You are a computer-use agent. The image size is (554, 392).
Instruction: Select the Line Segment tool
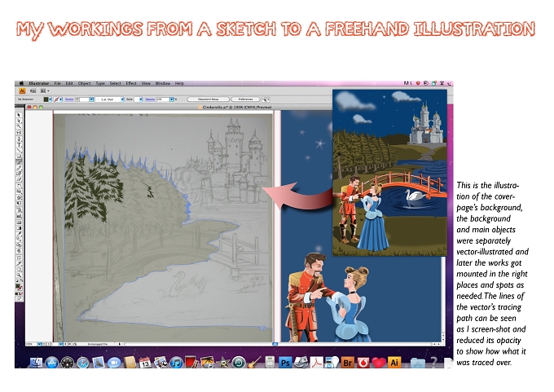[x=19, y=150]
